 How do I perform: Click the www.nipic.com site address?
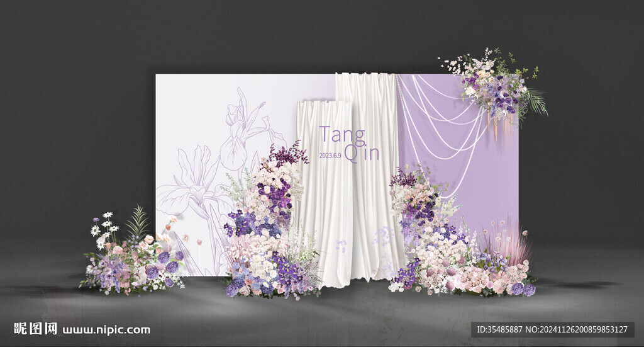[x=106, y=330]
